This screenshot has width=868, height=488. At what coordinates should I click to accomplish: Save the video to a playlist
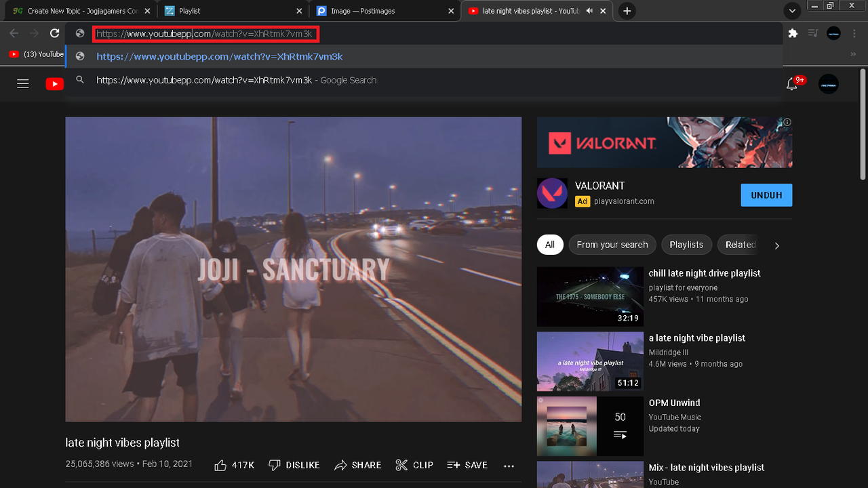(x=467, y=465)
